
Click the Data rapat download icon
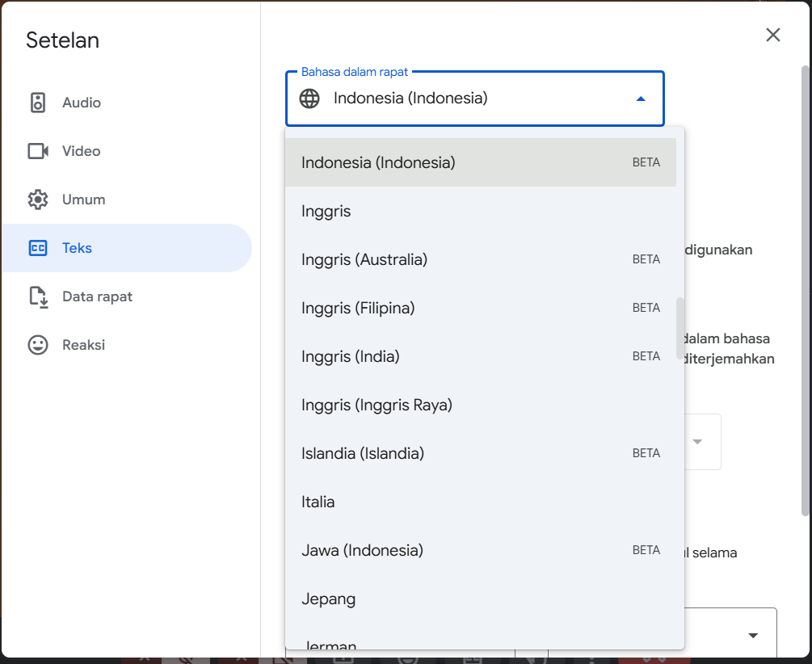point(38,296)
